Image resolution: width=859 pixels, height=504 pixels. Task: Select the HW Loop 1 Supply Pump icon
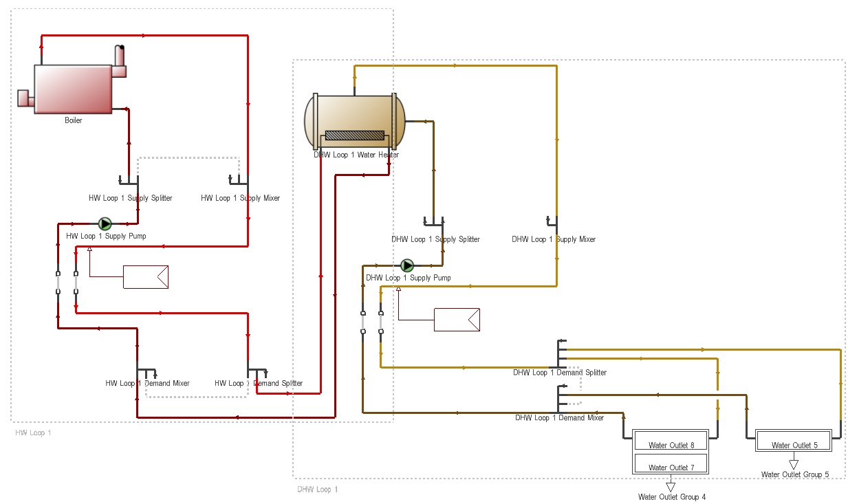(x=105, y=224)
